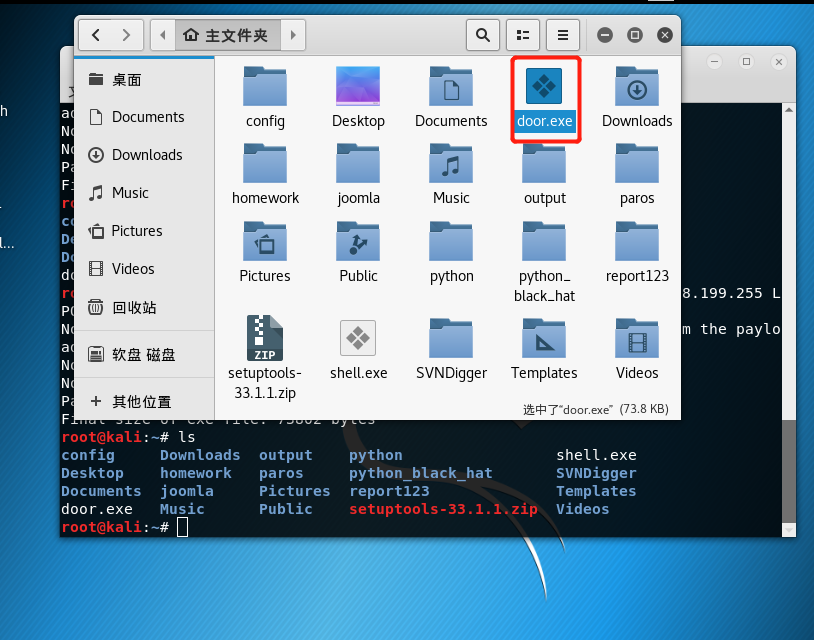
Task: Minimize the terminal window behind
Action: pyautogui.click(x=714, y=62)
